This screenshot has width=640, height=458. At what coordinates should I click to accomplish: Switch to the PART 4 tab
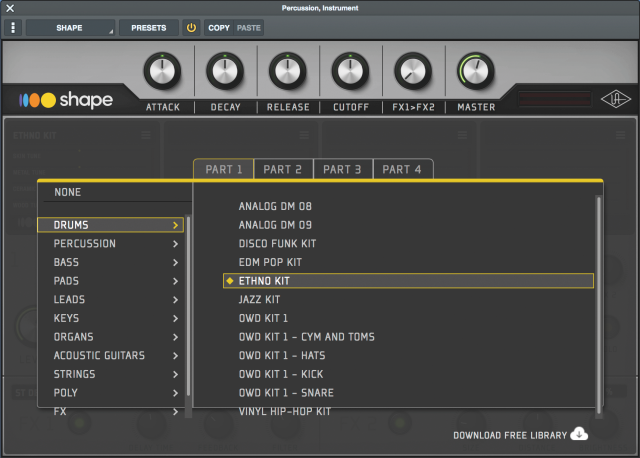tap(402, 169)
